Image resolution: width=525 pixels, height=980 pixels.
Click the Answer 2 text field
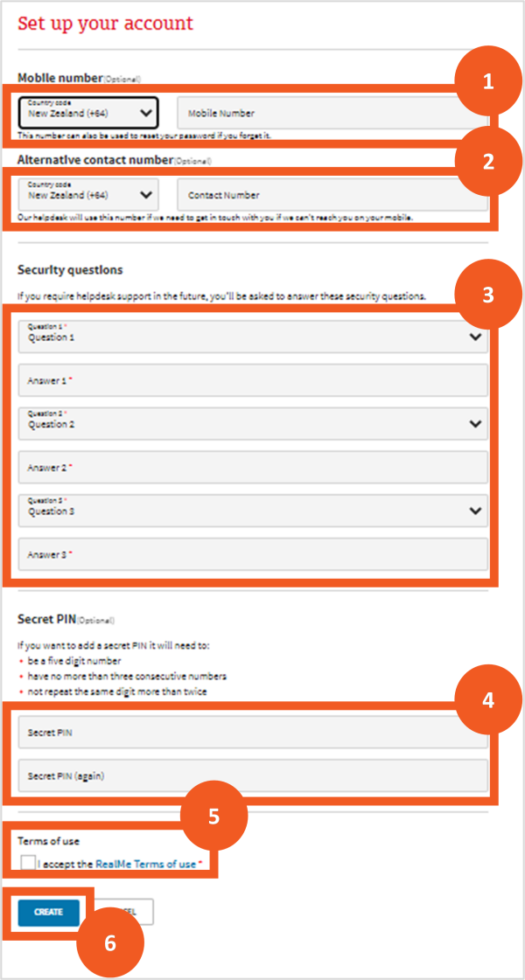click(x=252, y=467)
